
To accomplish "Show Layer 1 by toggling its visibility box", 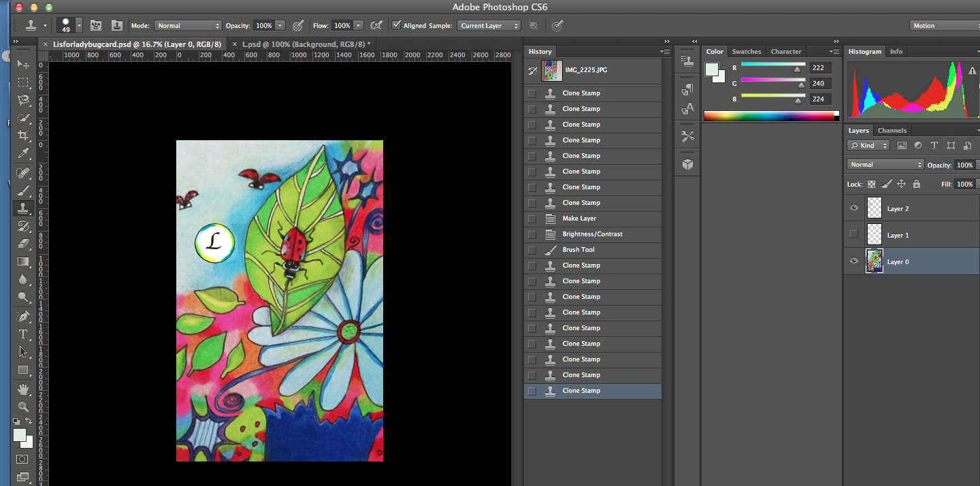I will pyautogui.click(x=854, y=235).
